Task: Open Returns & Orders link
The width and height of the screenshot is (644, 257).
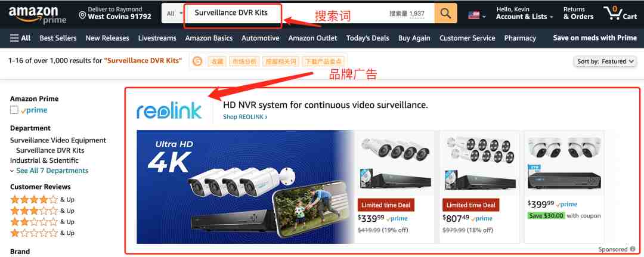Action: point(578,13)
